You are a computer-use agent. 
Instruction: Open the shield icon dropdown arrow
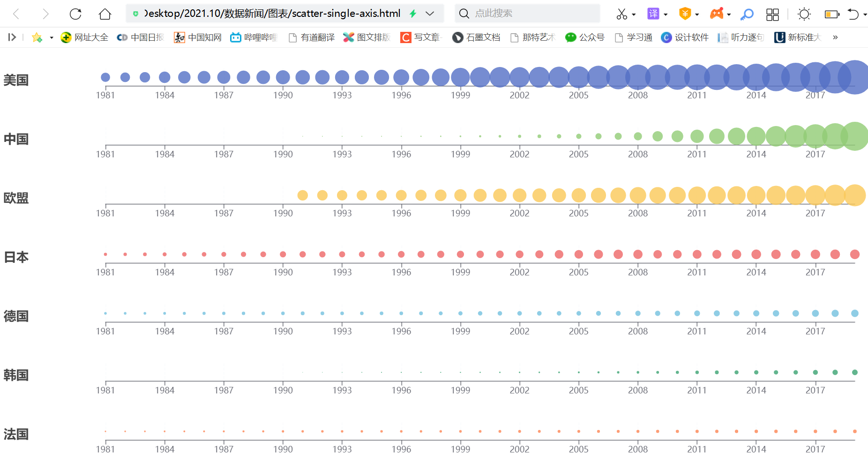point(697,15)
